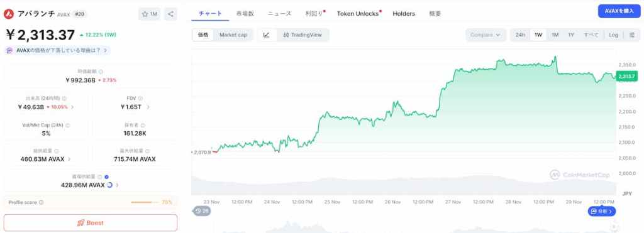The image size is (644, 233).
Task: Toggle Log scale on chart
Action: [613, 35]
